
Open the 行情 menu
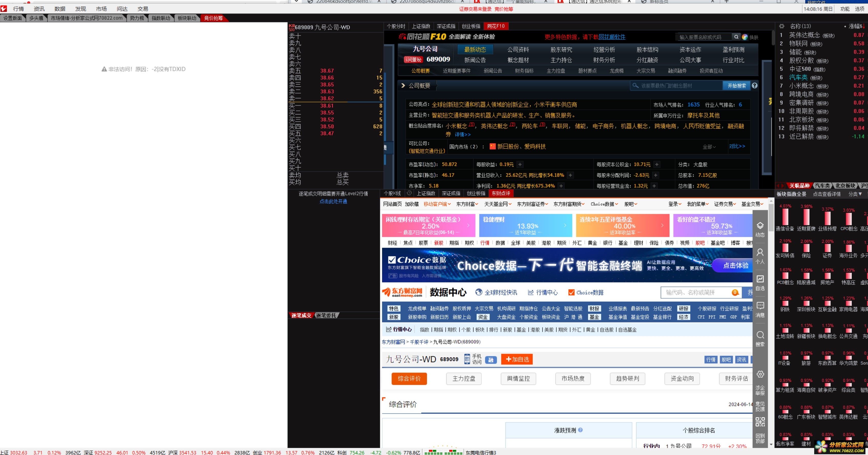click(x=18, y=9)
